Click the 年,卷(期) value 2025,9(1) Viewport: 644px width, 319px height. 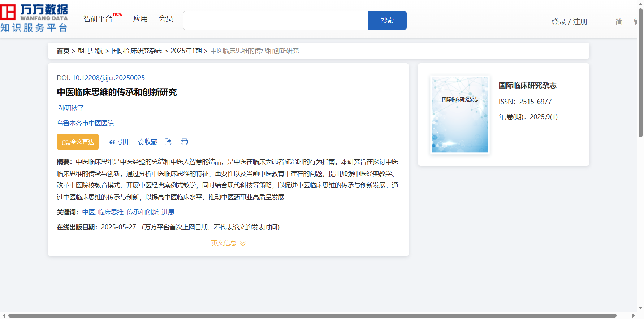click(544, 117)
